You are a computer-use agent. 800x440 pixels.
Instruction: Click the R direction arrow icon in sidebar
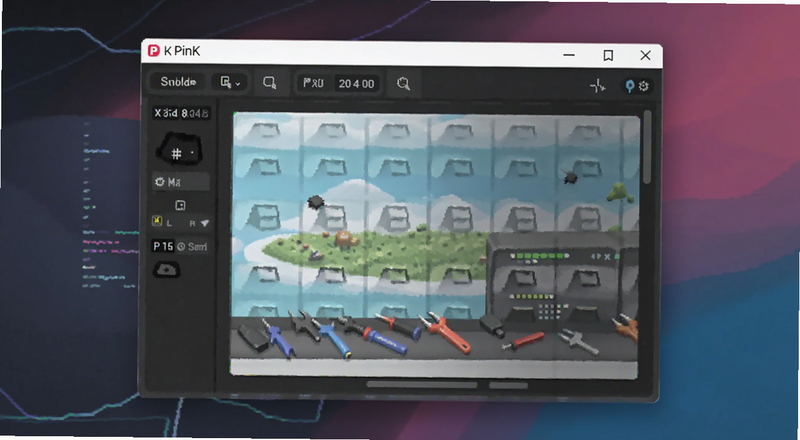(x=205, y=223)
